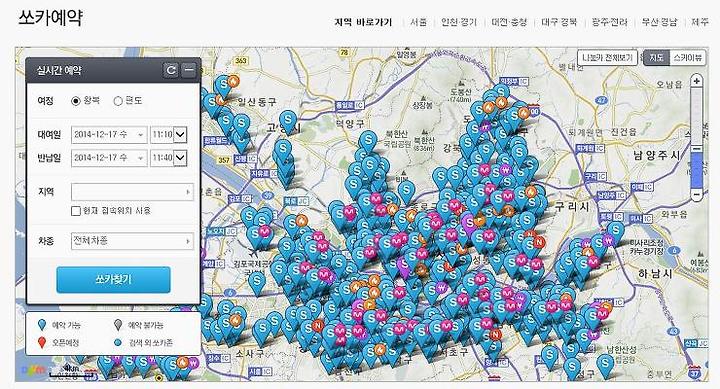
Task: Click the red 오픈예정 legend pin icon
Action: click(x=42, y=342)
